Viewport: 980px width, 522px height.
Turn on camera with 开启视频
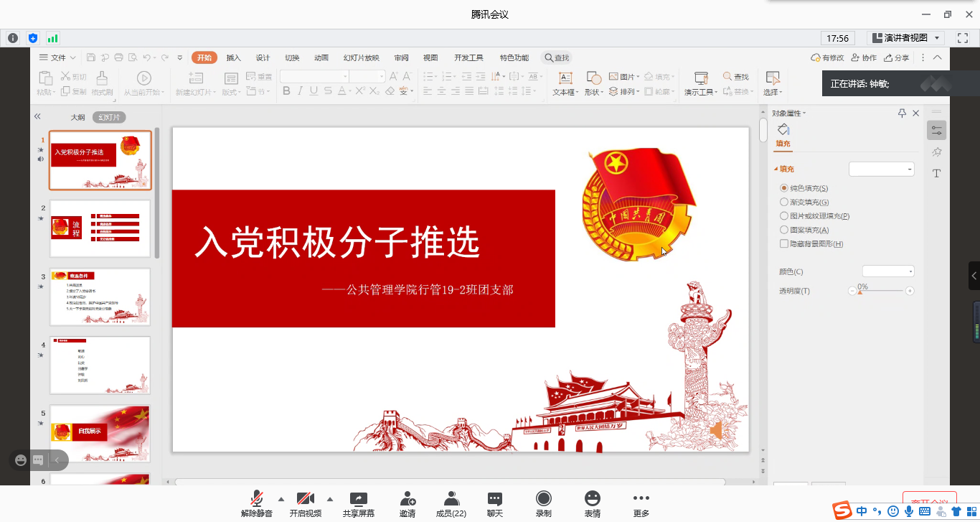(306, 504)
